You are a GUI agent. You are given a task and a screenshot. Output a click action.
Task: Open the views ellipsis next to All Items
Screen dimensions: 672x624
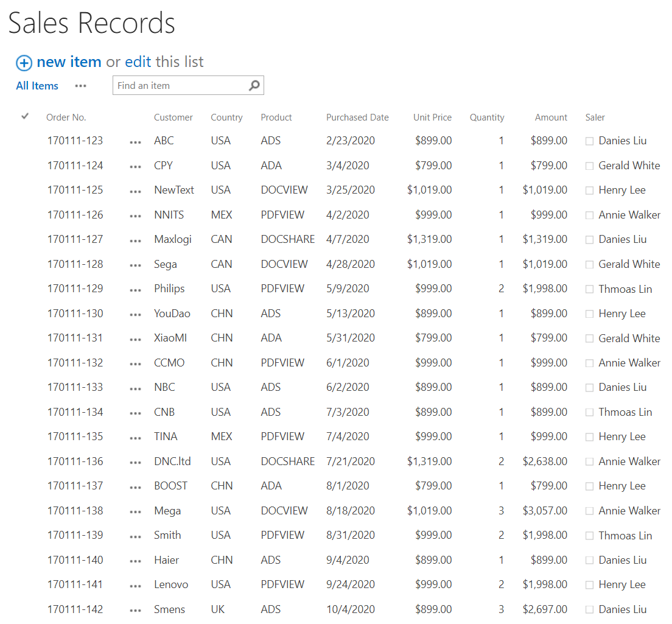(x=81, y=86)
